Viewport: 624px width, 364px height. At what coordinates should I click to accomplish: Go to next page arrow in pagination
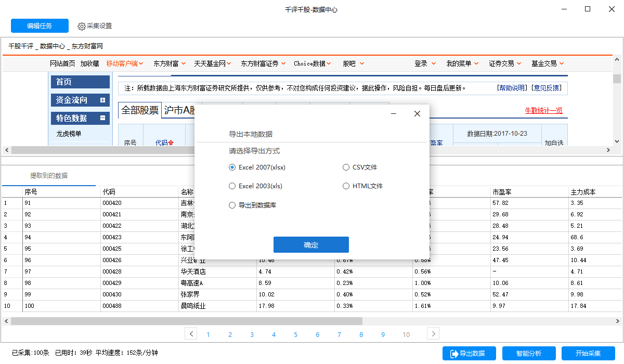433,334
